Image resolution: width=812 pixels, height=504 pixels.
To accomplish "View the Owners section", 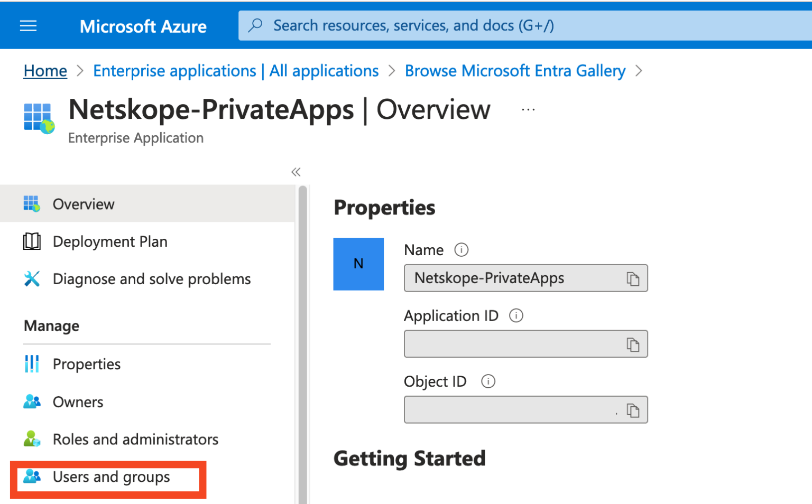I will point(78,402).
